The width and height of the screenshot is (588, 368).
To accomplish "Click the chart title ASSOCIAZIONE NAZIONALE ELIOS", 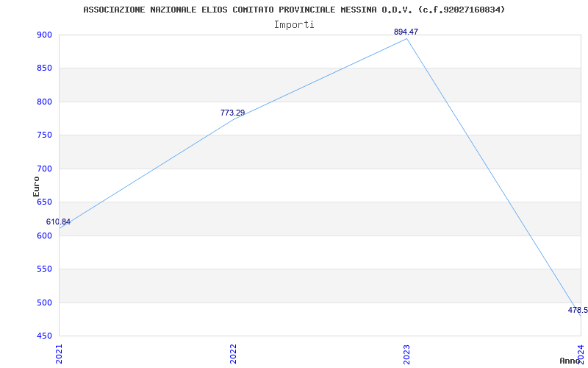I will pos(294,10).
